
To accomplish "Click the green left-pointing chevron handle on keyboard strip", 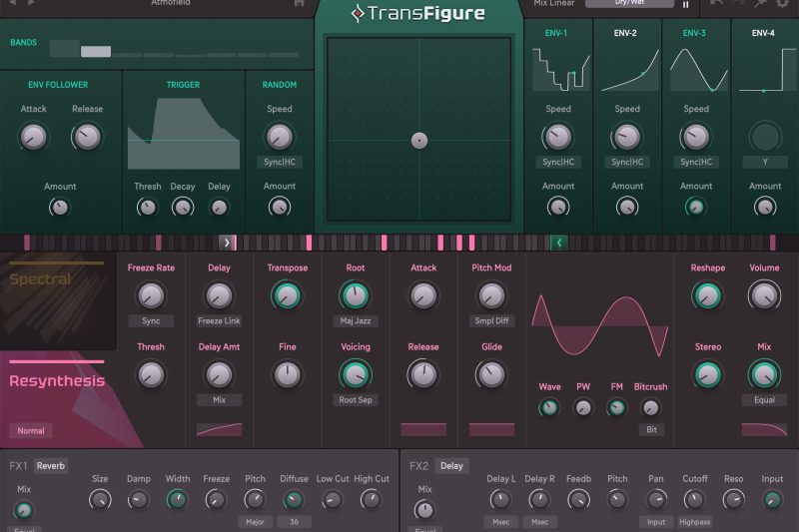I will point(559,243).
